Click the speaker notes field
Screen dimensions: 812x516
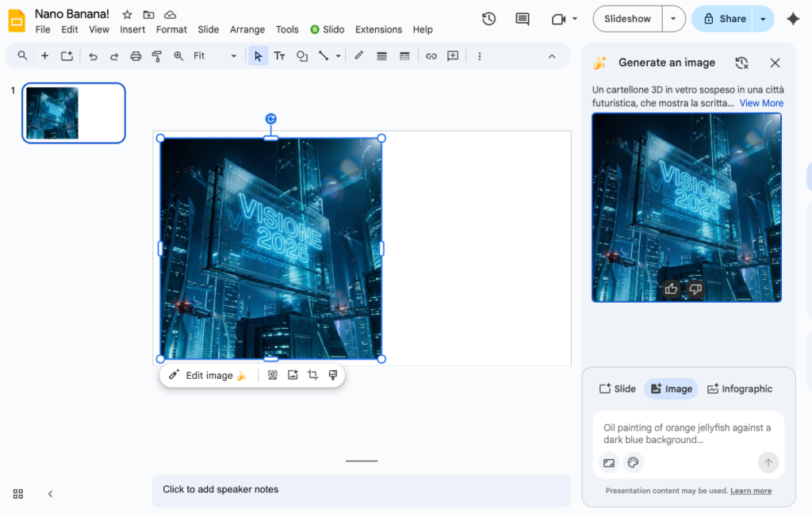[x=361, y=490]
